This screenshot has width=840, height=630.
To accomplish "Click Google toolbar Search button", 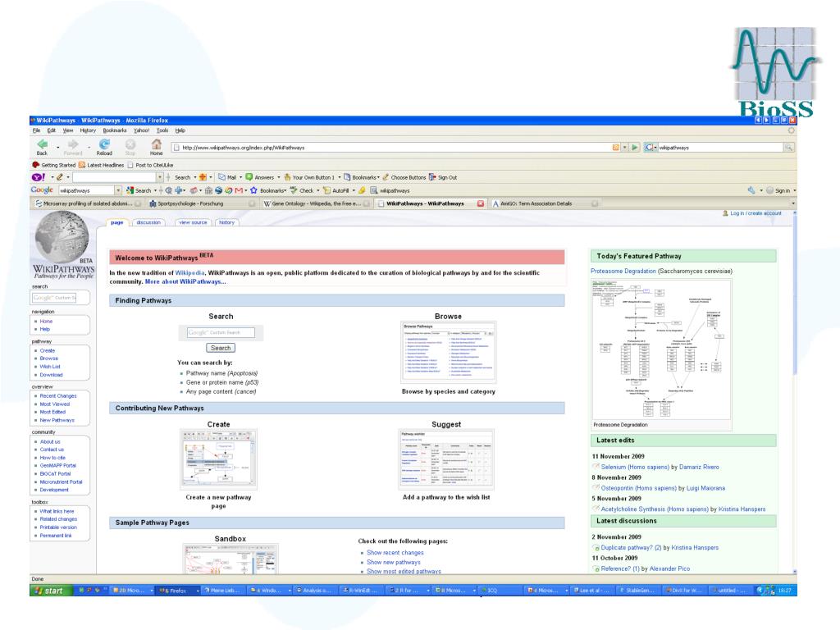I will tap(139, 190).
